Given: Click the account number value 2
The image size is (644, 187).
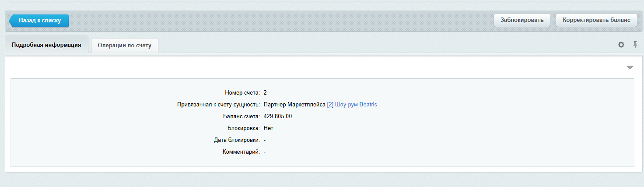Looking at the screenshot, I should (265, 93).
